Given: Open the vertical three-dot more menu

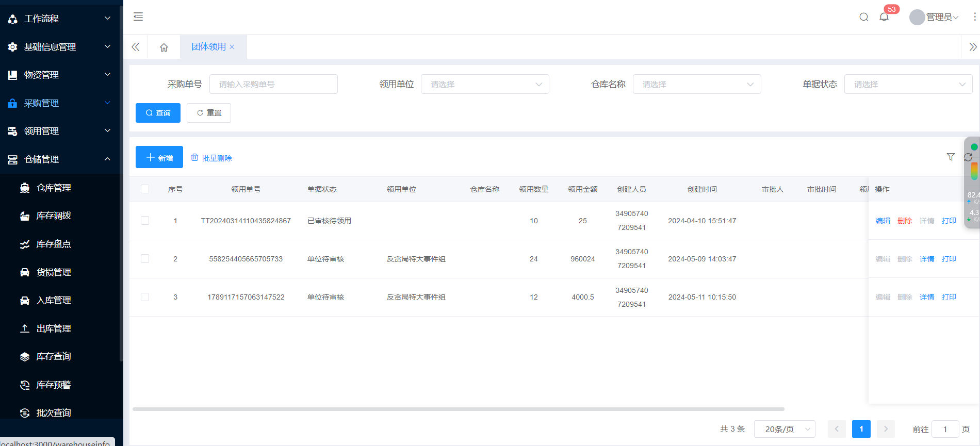Looking at the screenshot, I should pos(974,17).
